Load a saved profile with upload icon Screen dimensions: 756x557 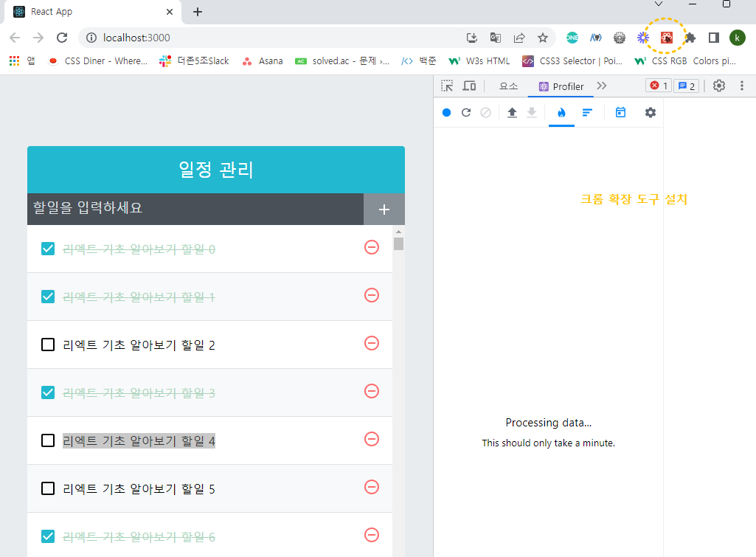[512, 112]
